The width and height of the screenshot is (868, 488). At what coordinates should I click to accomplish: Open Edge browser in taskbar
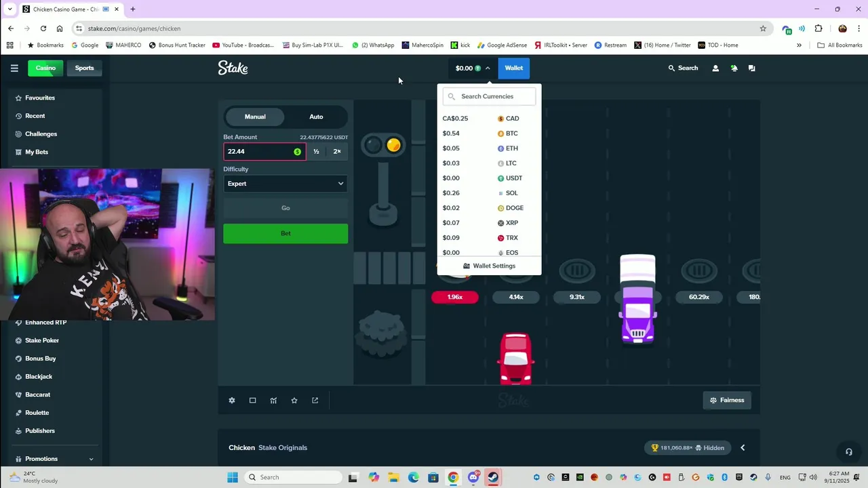[414, 477]
